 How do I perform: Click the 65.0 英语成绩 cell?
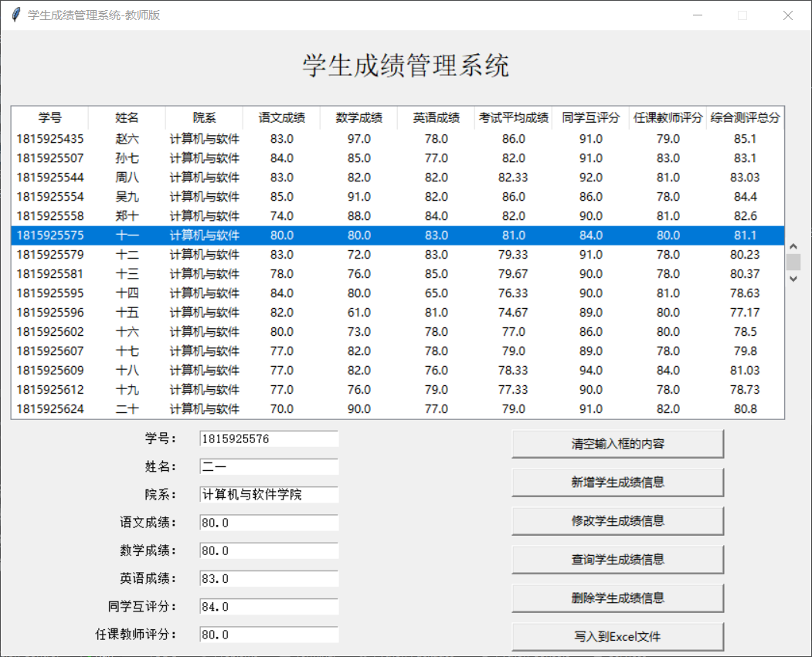(436, 293)
